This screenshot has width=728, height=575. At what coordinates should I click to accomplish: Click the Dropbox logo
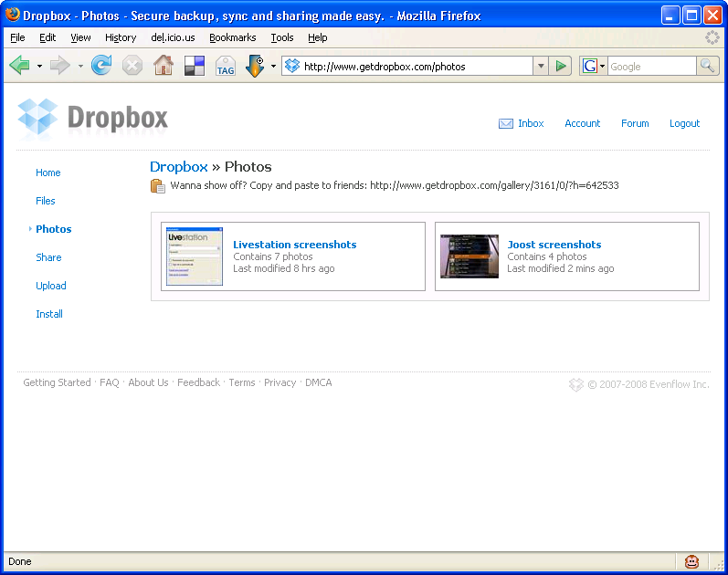tap(93, 119)
